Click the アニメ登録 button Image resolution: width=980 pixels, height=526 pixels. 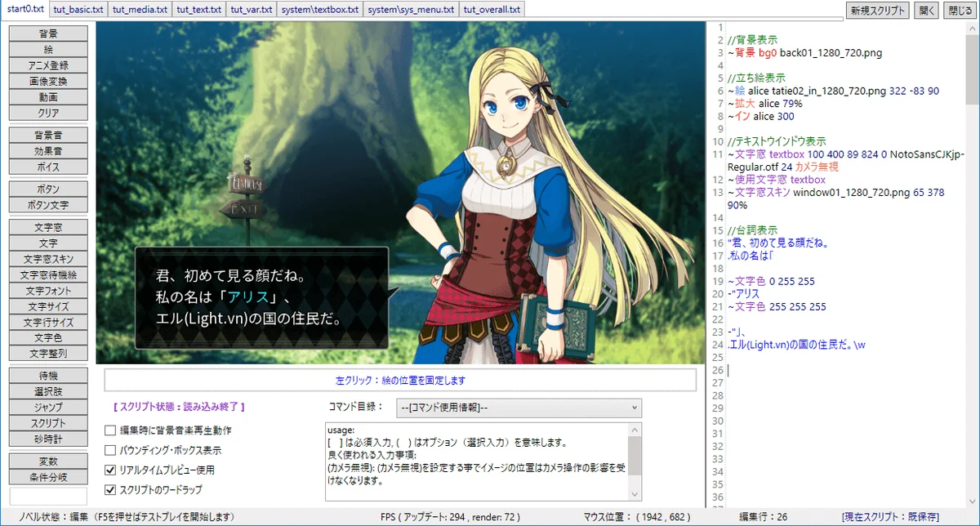pos(48,65)
